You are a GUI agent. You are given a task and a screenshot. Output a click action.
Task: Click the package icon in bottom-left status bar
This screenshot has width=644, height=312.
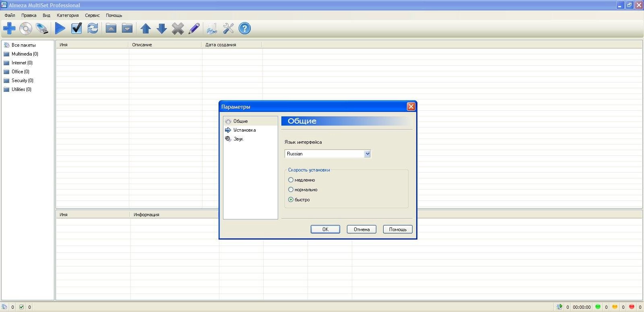tap(5, 307)
